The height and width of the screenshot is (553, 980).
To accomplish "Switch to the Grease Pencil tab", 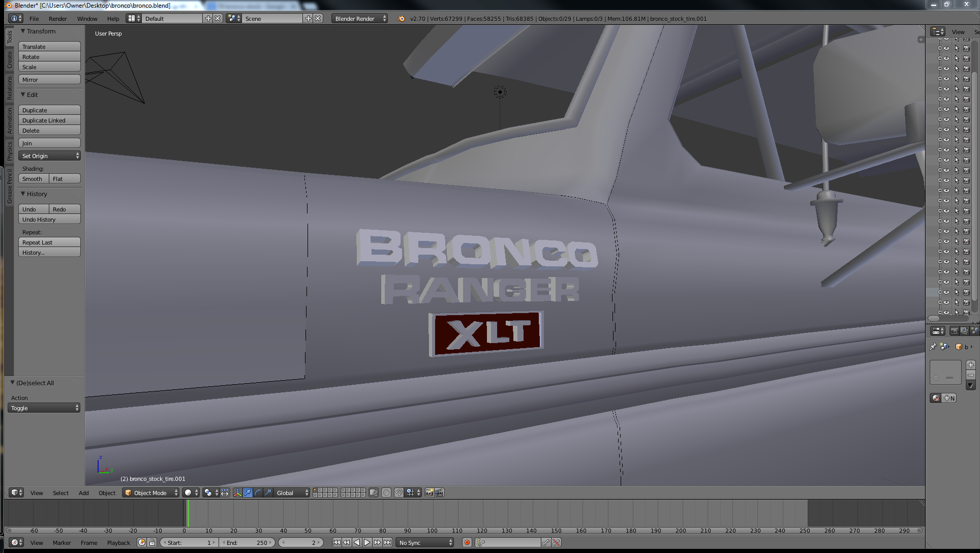I will tap(9, 186).
